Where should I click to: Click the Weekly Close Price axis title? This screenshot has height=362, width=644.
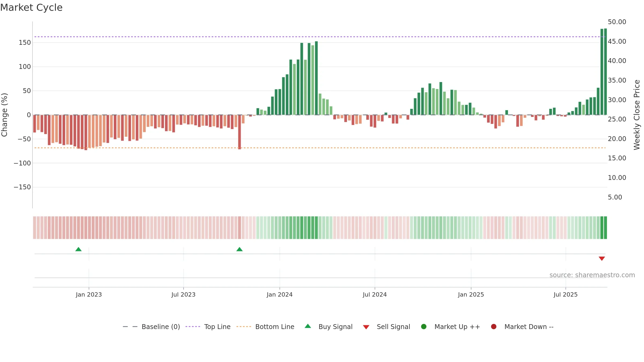pyautogui.click(x=637, y=115)
